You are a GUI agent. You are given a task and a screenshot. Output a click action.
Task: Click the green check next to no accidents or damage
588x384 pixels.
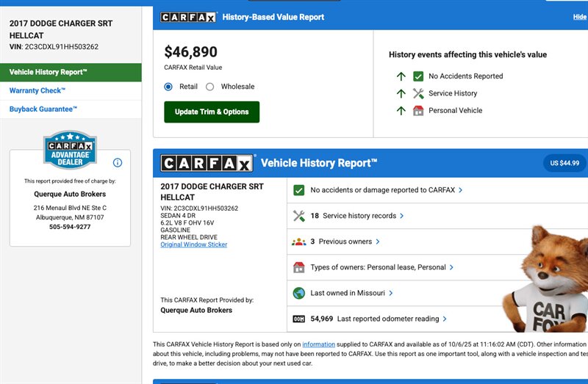tap(298, 190)
